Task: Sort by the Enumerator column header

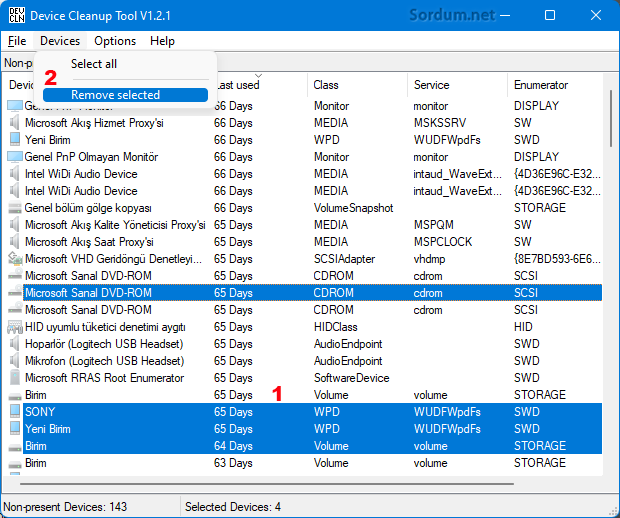Action: (x=555, y=84)
